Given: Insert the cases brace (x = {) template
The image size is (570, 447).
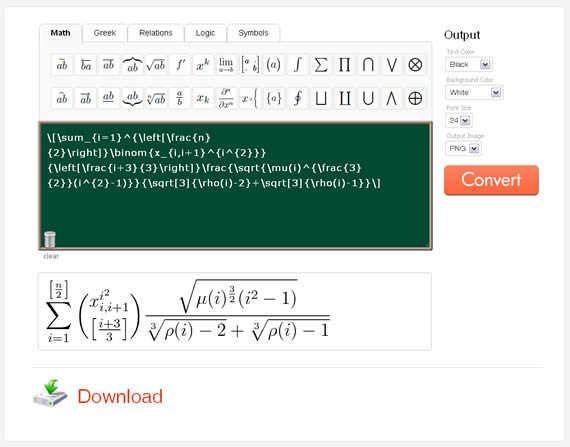Looking at the screenshot, I should click(x=250, y=98).
